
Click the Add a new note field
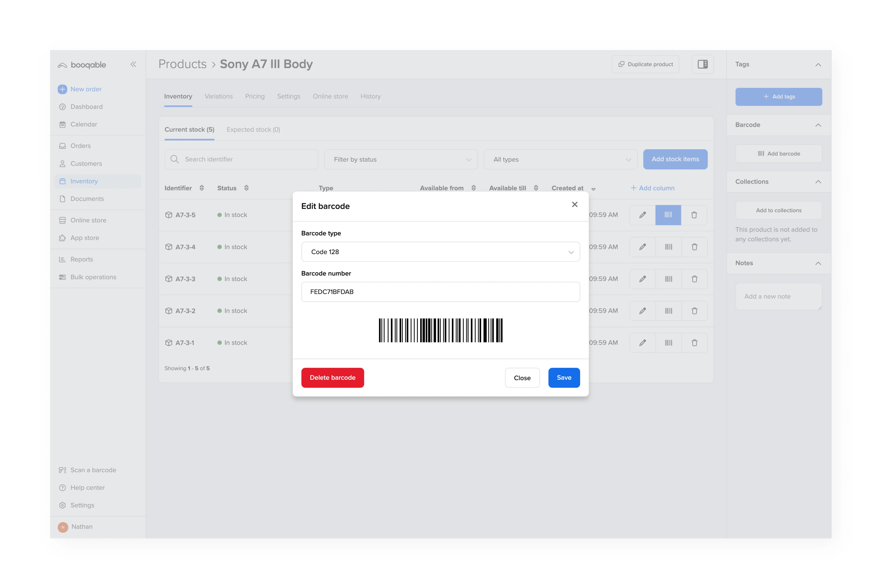(778, 297)
